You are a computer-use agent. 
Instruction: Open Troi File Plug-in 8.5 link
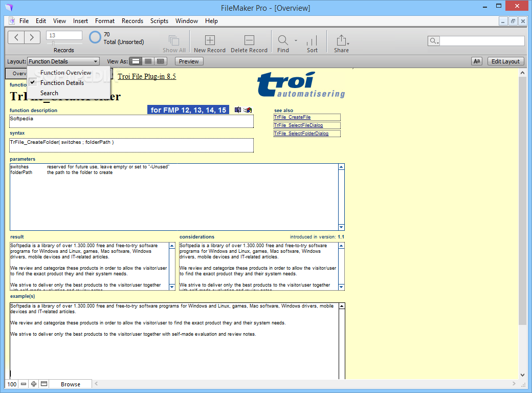[x=147, y=76]
